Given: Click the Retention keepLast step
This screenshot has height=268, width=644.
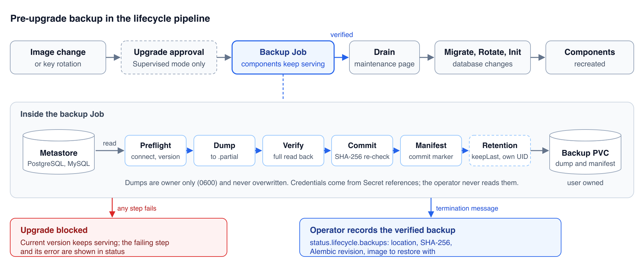Looking at the screenshot, I should tap(500, 151).
